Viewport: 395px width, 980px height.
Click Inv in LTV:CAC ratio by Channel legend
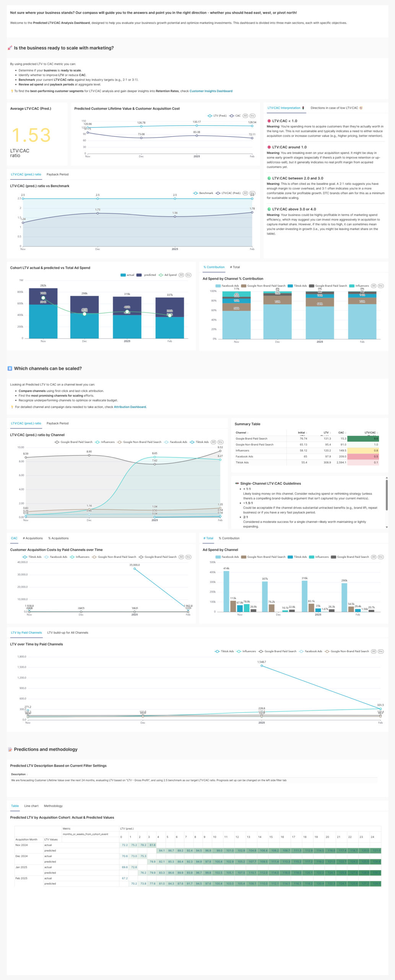tap(220, 442)
